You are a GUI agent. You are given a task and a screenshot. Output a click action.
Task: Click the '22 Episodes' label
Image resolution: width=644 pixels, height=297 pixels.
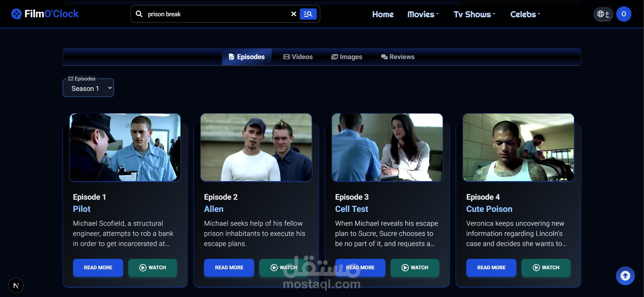[82, 79]
